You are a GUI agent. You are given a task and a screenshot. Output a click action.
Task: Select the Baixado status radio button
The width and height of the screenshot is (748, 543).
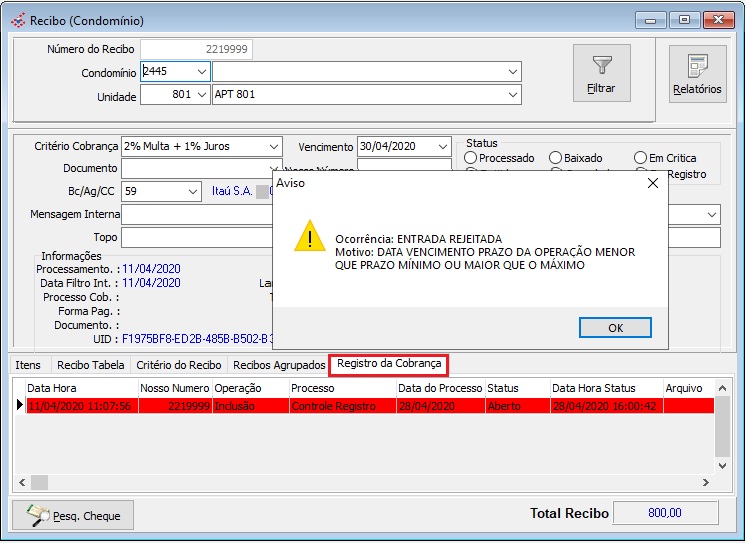(556, 158)
